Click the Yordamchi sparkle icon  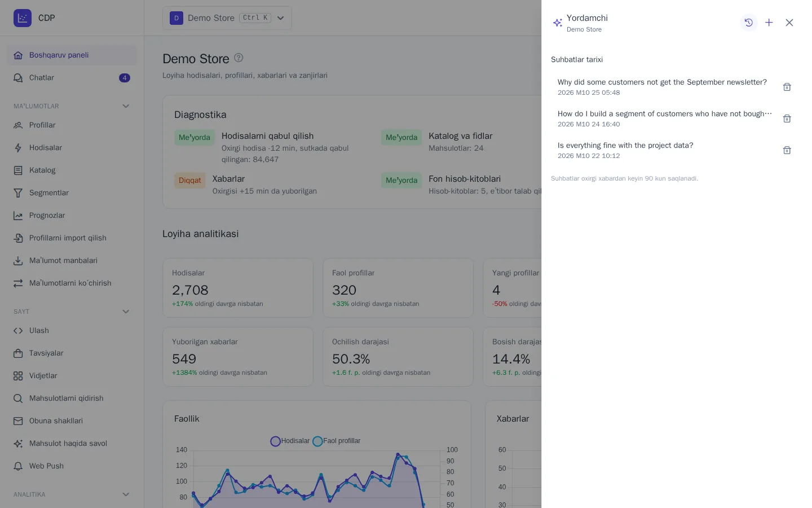pos(557,23)
